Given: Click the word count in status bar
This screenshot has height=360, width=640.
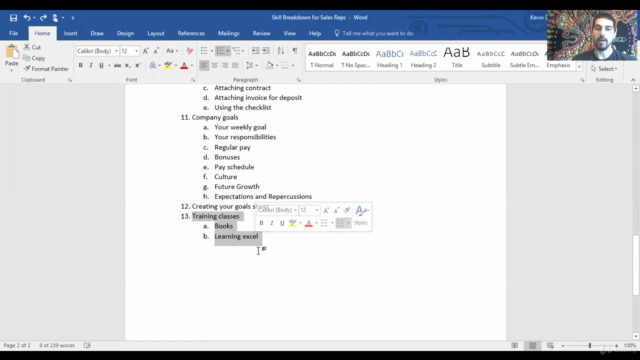Looking at the screenshot, I should pos(57,345).
